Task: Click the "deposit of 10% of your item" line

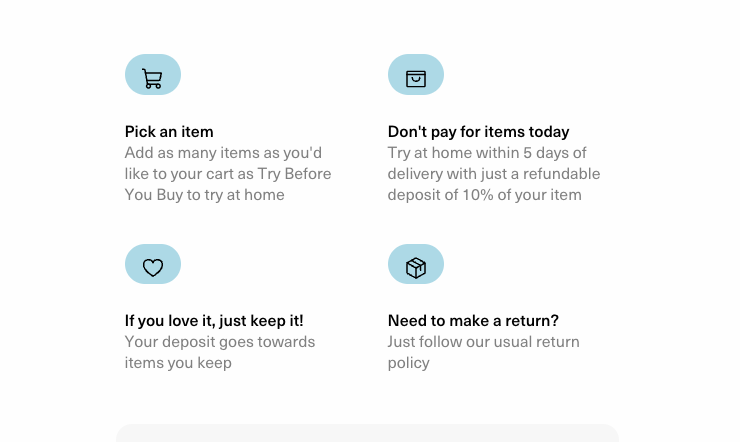Action: click(484, 195)
